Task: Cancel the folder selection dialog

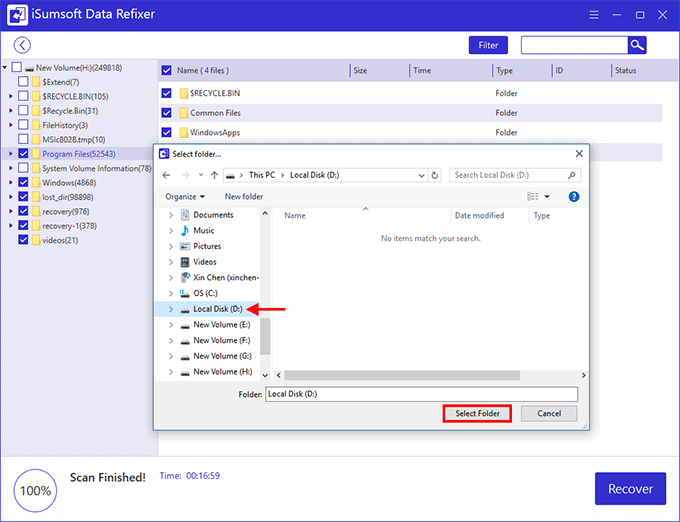Action: [549, 414]
